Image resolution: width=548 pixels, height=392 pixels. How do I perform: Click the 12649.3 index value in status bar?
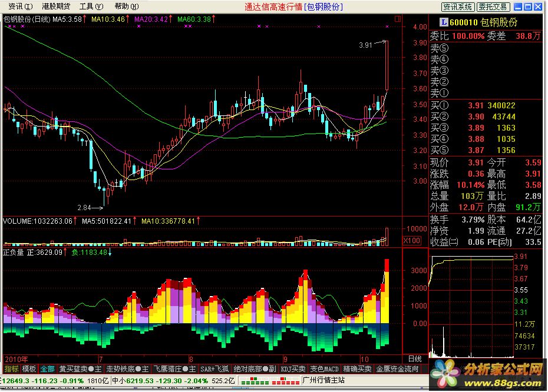click(17, 381)
